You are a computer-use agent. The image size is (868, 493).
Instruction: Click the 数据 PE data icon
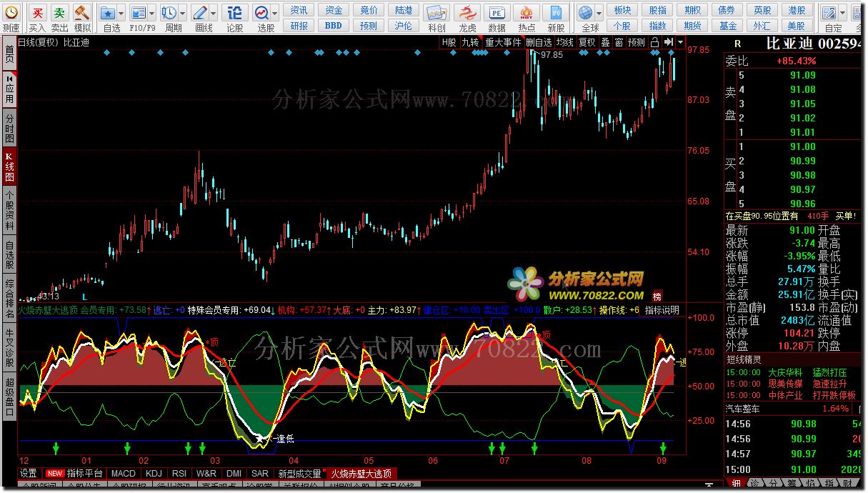tap(496, 13)
